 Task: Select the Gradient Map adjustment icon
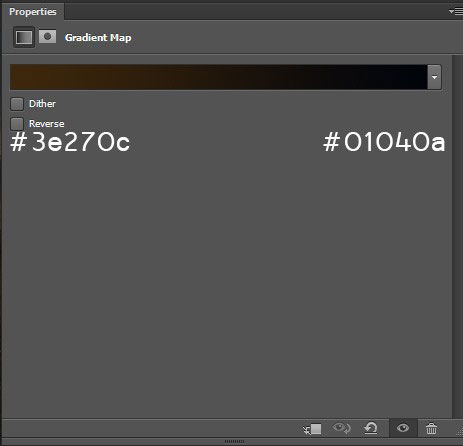click(x=24, y=37)
